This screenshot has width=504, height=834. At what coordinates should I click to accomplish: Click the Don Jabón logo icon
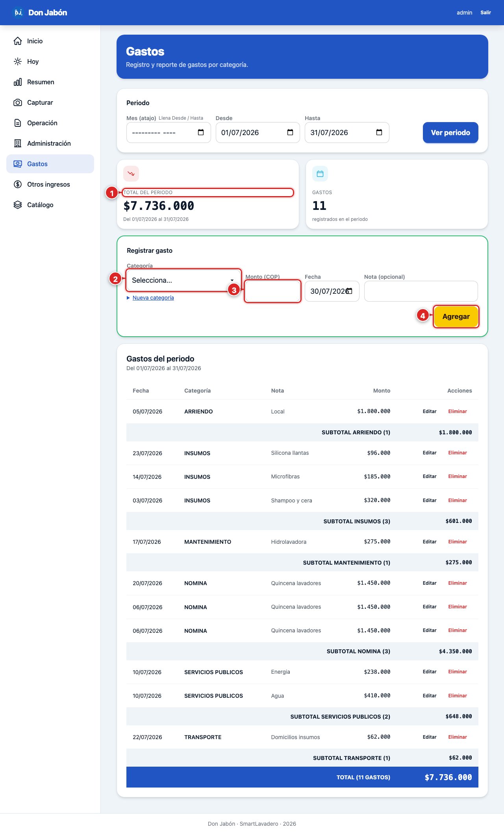(x=18, y=13)
